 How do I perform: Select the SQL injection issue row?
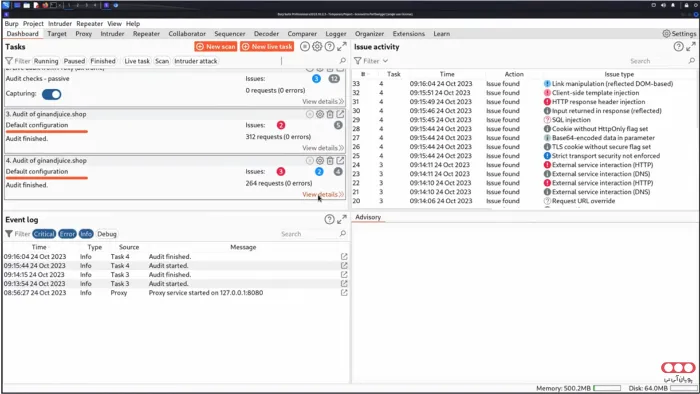click(x=524, y=120)
